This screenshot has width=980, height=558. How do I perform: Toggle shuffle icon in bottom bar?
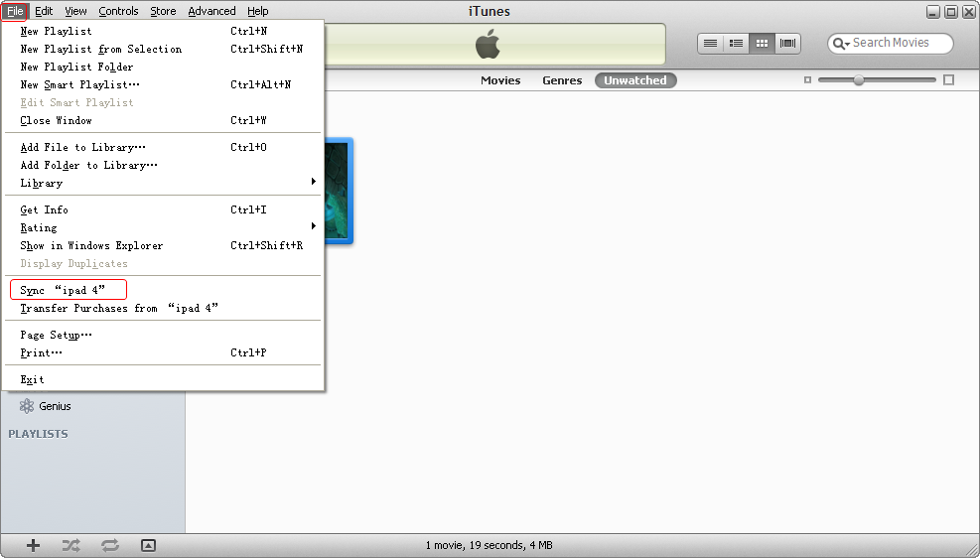tap(71, 545)
